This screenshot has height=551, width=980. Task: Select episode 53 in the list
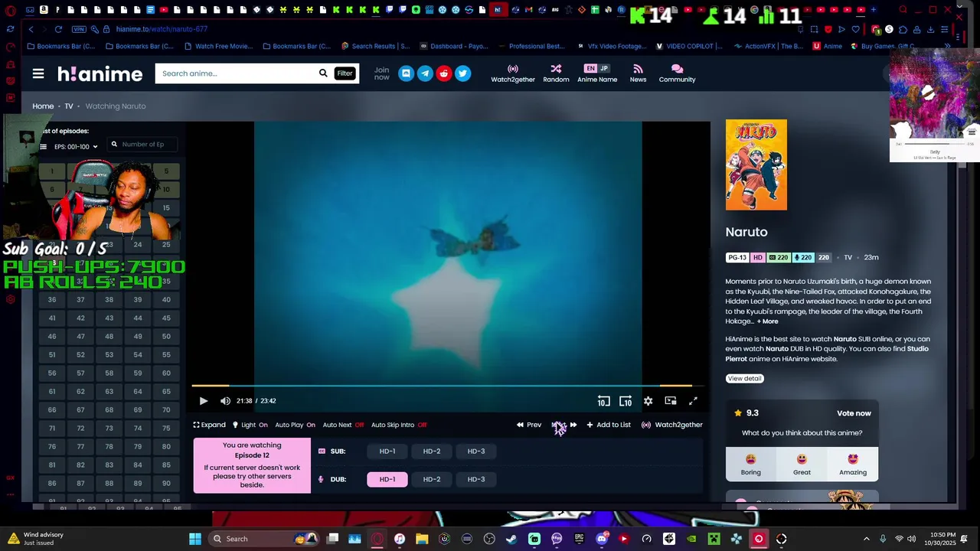click(109, 355)
